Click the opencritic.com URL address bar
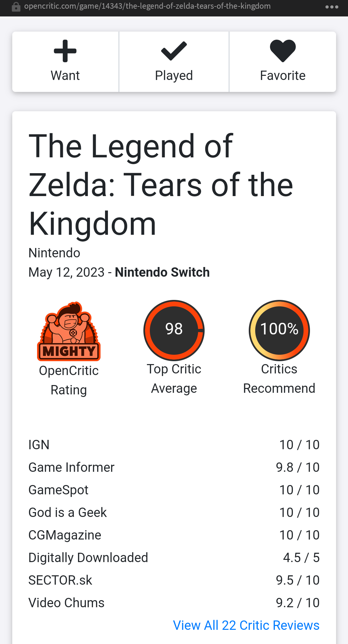The image size is (348, 644). (147, 6)
